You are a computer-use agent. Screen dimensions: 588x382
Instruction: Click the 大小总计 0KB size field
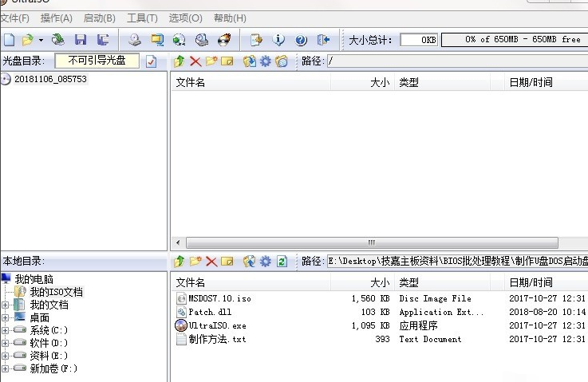(x=419, y=40)
